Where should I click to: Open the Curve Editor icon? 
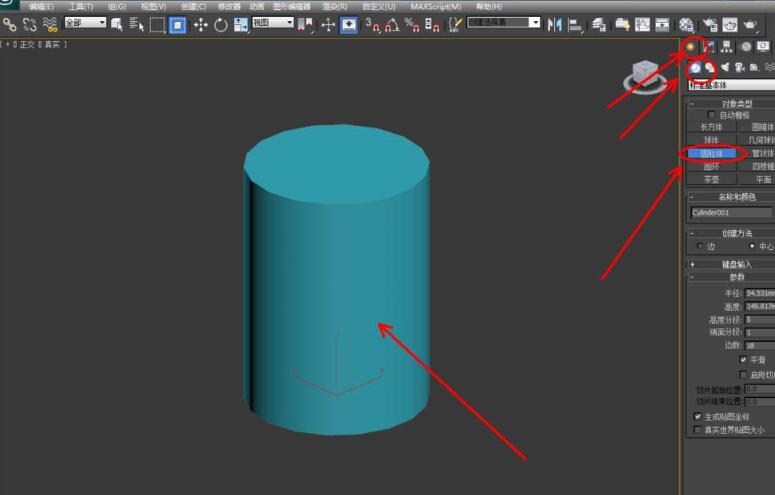point(642,25)
